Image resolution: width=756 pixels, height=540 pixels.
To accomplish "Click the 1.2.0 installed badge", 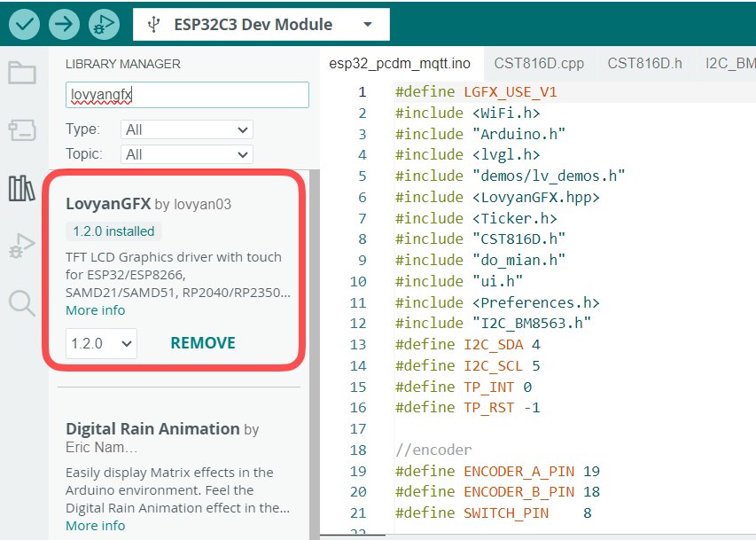I will (x=113, y=231).
